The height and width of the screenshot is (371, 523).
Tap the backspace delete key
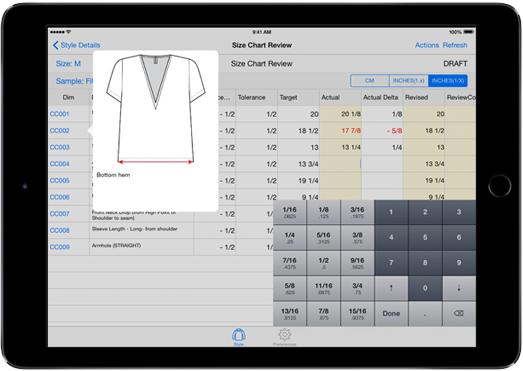click(x=459, y=314)
